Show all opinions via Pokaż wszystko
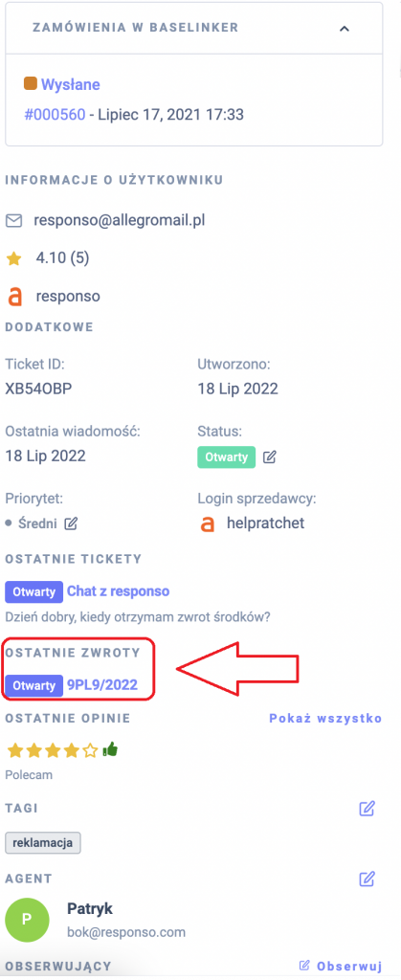401x980 pixels. (325, 718)
